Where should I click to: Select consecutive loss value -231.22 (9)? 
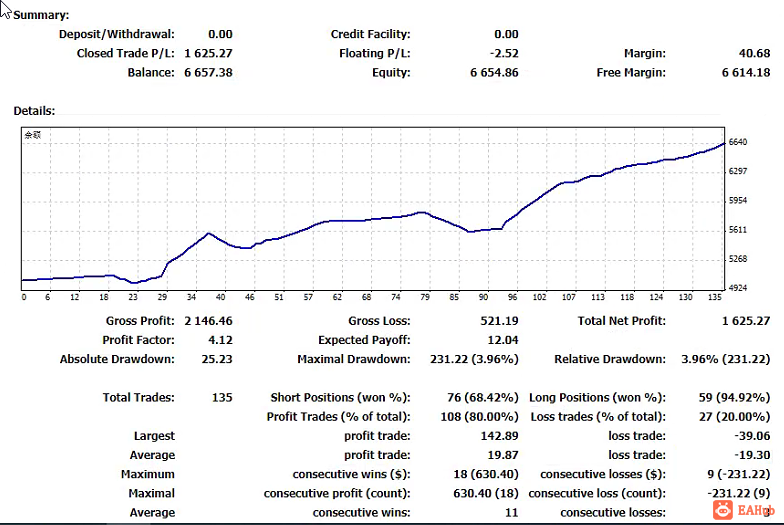tap(738, 494)
